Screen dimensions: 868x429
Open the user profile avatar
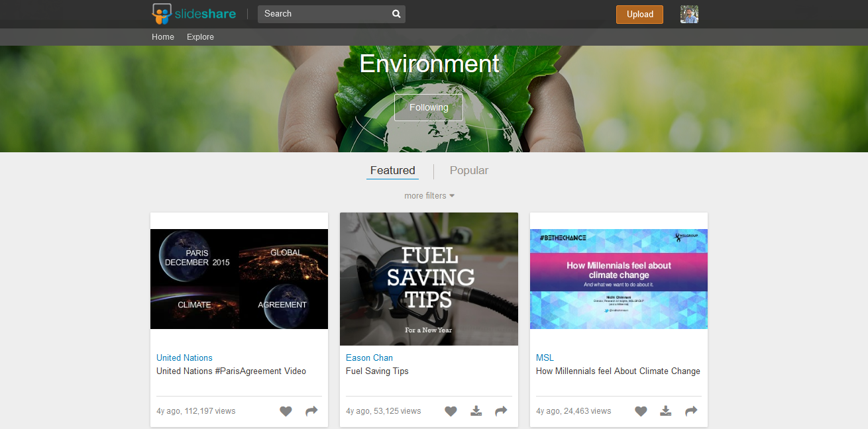pos(689,14)
